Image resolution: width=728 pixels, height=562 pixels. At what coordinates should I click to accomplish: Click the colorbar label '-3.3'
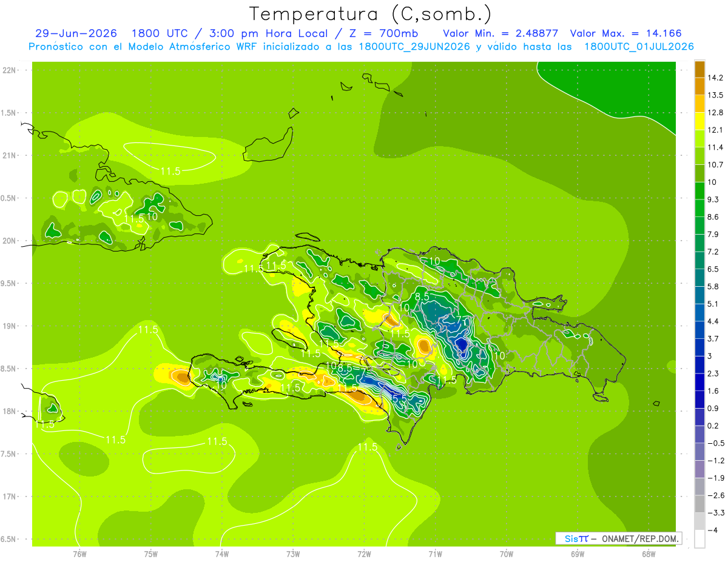716,513
